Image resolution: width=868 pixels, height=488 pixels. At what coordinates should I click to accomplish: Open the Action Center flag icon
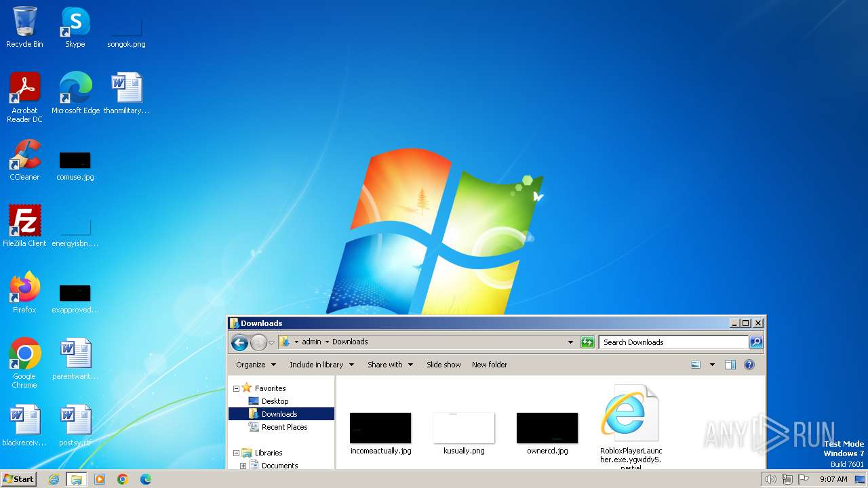pyautogui.click(x=804, y=479)
